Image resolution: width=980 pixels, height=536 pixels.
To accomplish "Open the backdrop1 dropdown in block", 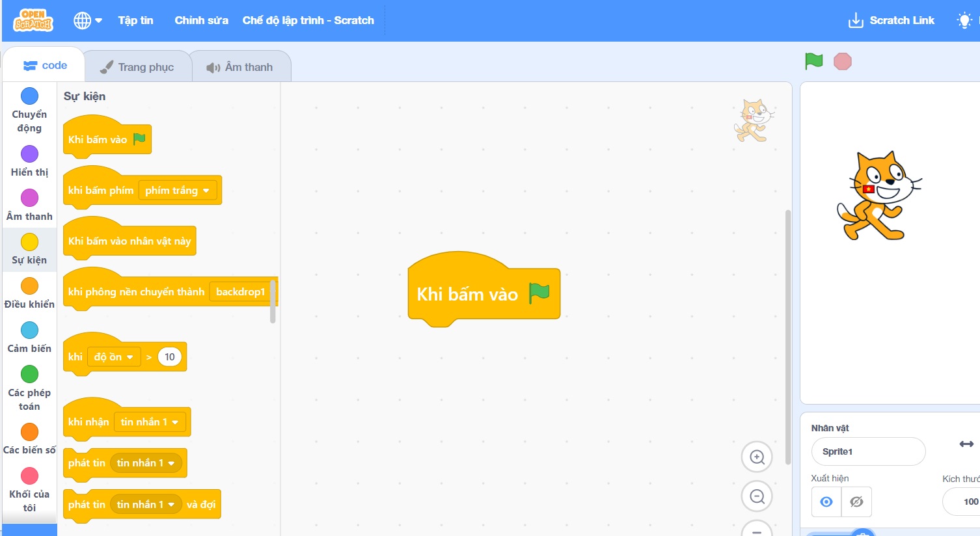I will [241, 292].
